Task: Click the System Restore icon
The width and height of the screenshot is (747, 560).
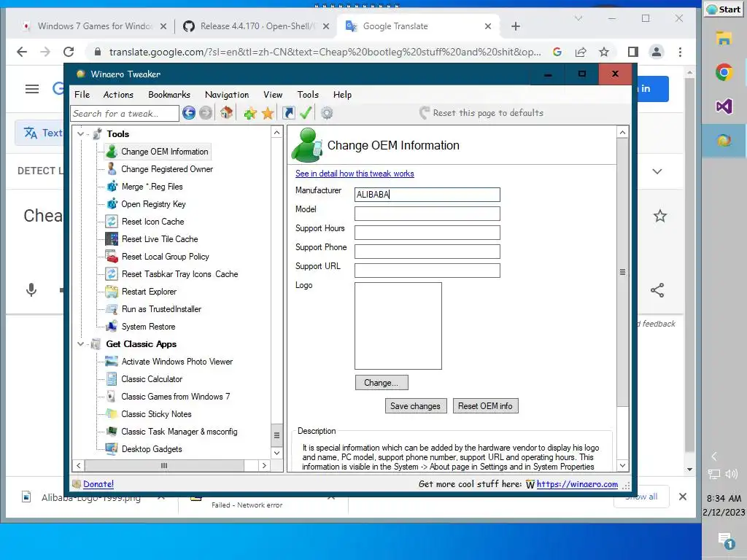Action: (x=112, y=326)
